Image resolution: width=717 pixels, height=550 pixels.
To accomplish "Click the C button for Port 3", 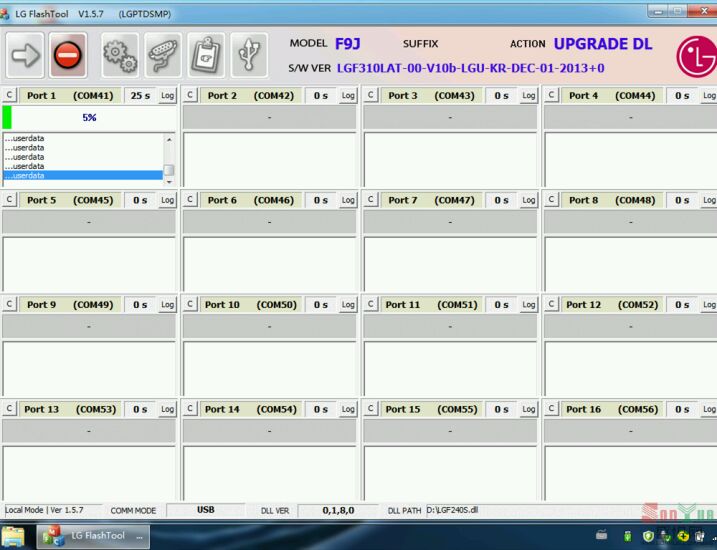I will tap(371, 95).
